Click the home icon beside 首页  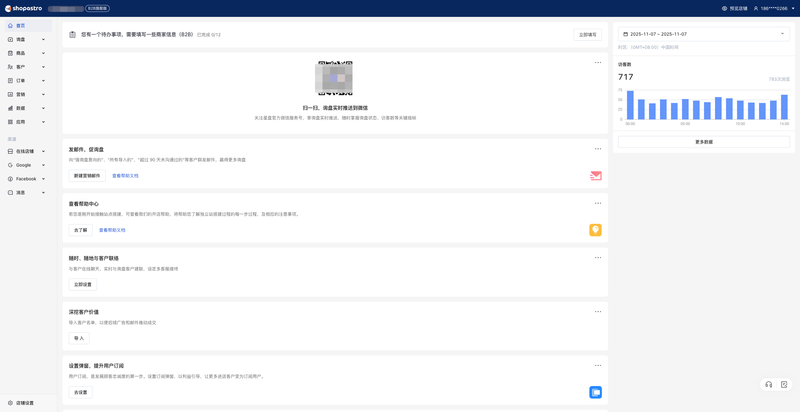[x=11, y=25]
